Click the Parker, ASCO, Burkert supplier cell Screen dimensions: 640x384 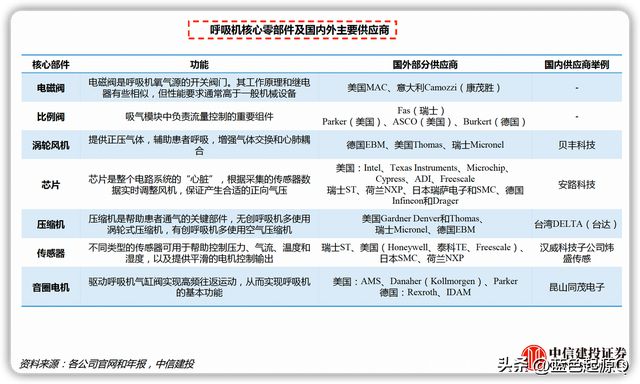[424, 116]
